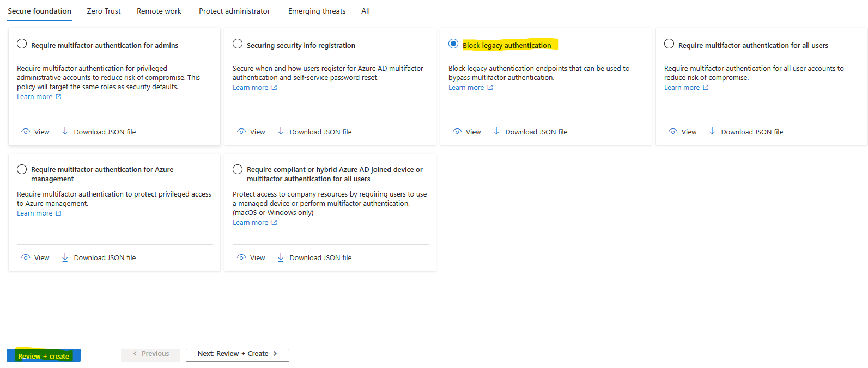Select Require compliant or hybrid Azure AD joined device radio
This screenshot has width=868, height=368.
238,169
